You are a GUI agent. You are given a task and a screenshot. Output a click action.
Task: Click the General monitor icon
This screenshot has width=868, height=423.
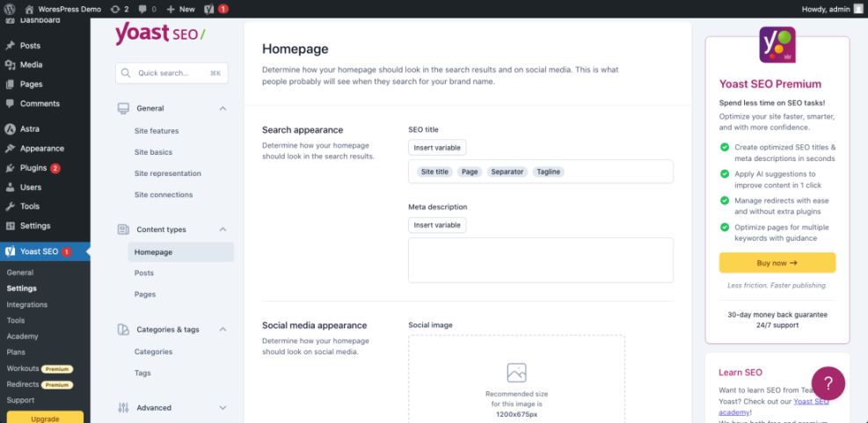pyautogui.click(x=123, y=108)
